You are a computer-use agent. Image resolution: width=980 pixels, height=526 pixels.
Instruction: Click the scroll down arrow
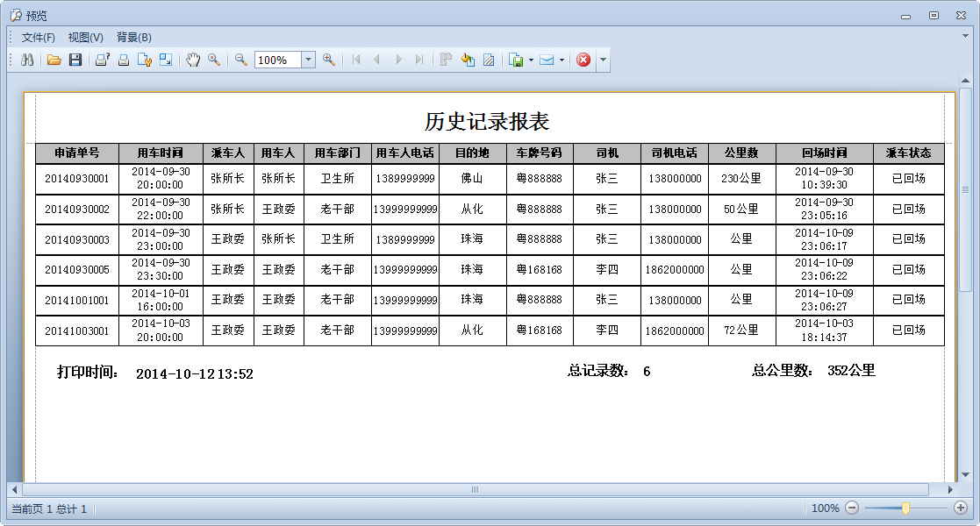point(966,475)
